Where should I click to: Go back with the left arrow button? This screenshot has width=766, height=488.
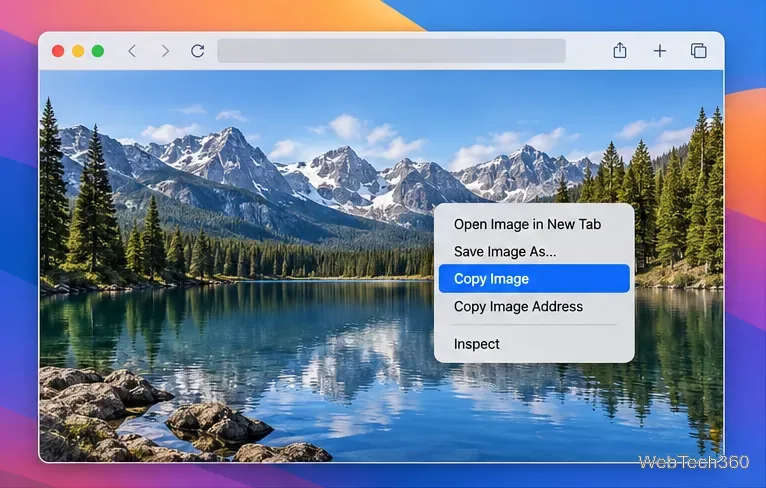(132, 51)
